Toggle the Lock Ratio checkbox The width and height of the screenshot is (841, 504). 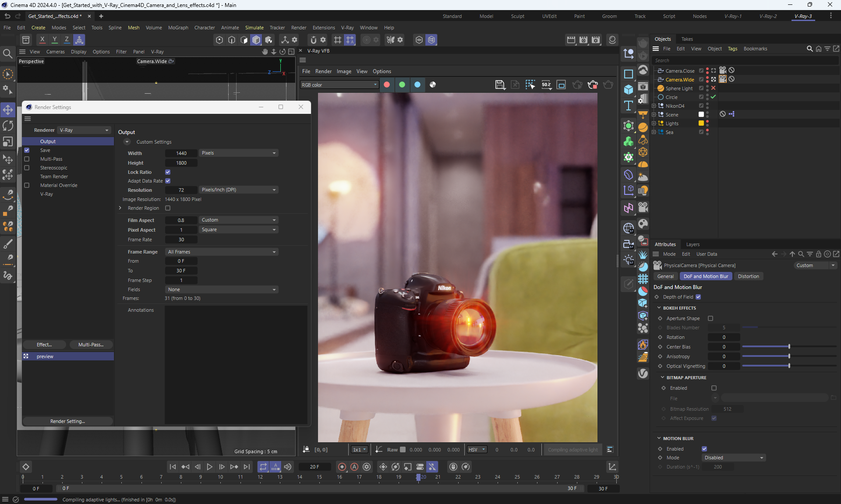pyautogui.click(x=168, y=172)
